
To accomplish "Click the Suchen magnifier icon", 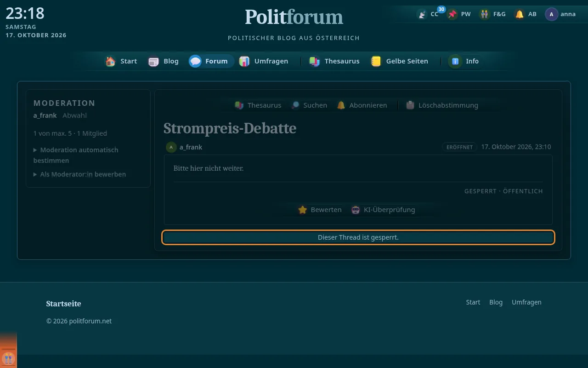I will point(295,105).
